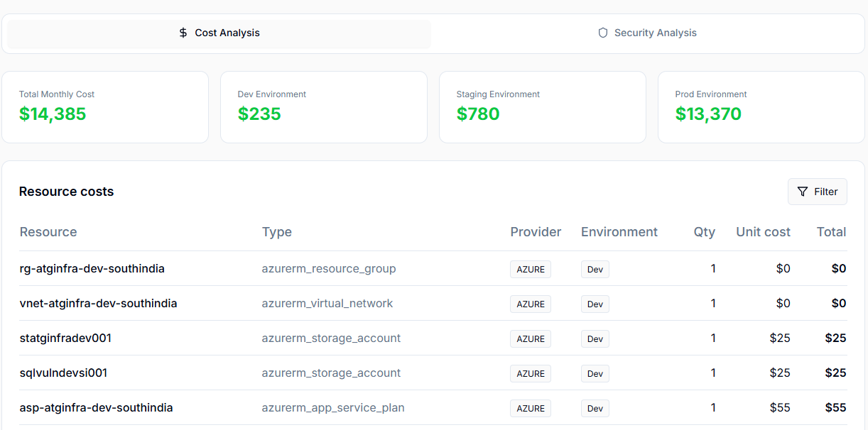Viewport: 868px width, 430px height.
Task: Switch to the Security Analysis tab
Action: [646, 32]
